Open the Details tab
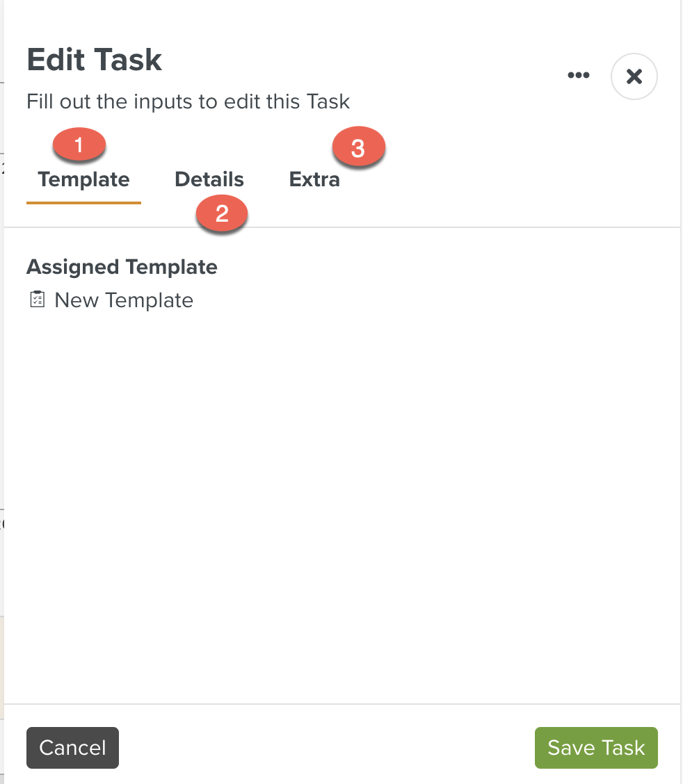 tap(209, 180)
